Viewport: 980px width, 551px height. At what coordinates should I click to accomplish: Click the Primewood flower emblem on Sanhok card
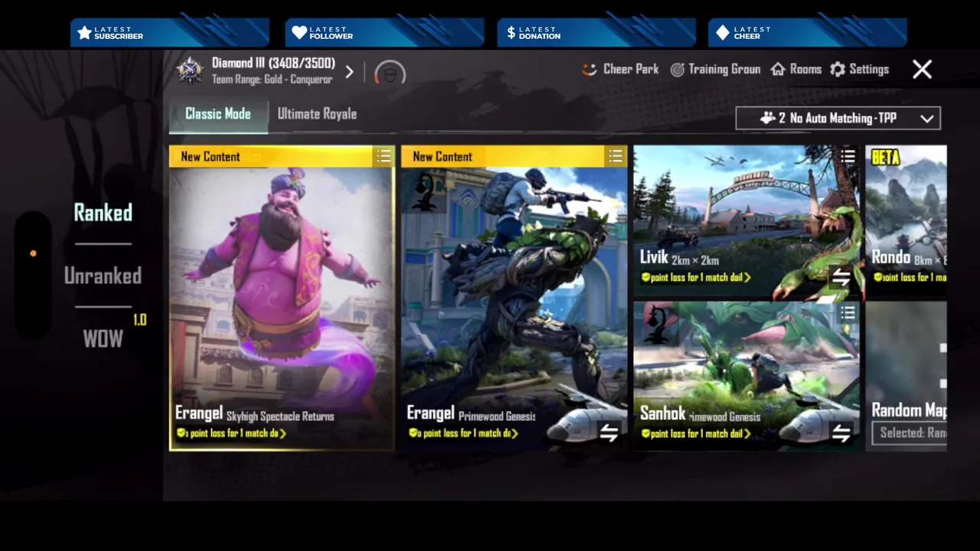tap(658, 324)
